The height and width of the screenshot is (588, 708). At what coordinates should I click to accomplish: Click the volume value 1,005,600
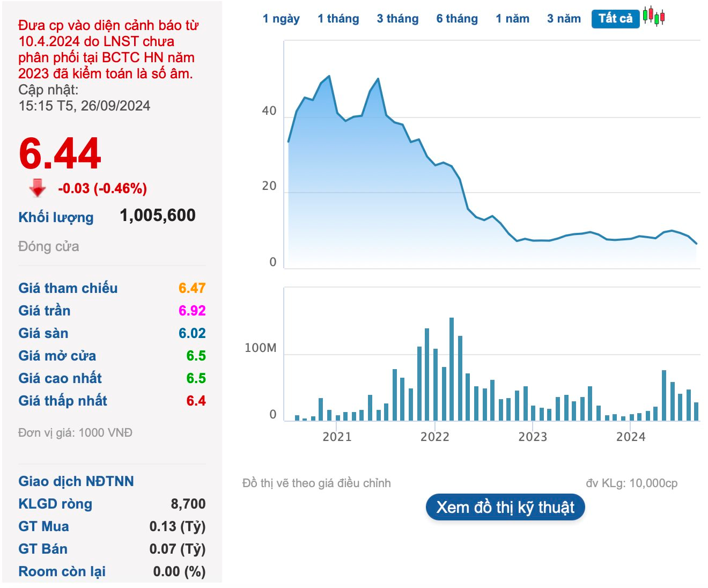click(x=158, y=216)
